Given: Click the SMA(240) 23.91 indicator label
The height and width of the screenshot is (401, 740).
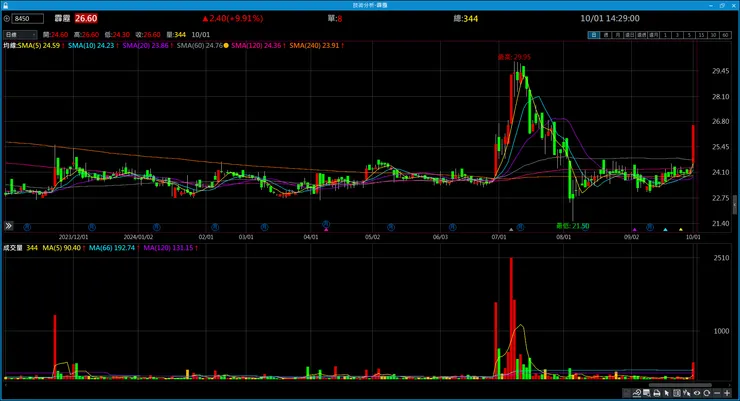Looking at the screenshot, I should (314, 45).
